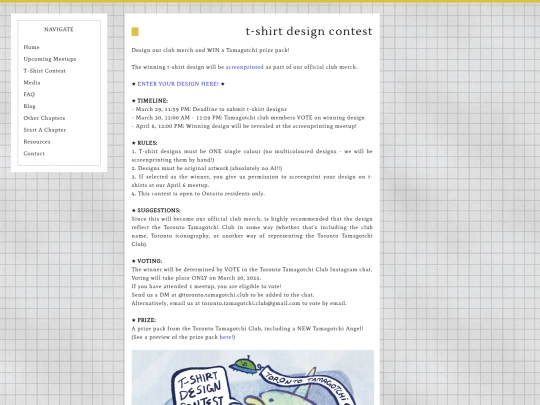
Task: Follow the 'screenprinted' hyperlink
Action: point(245,67)
